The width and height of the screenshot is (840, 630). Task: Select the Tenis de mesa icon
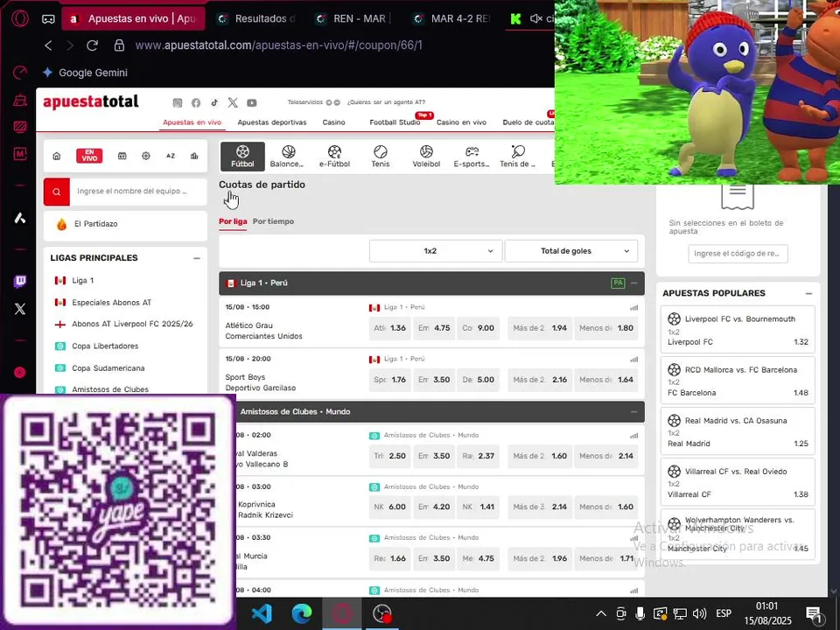(x=517, y=157)
